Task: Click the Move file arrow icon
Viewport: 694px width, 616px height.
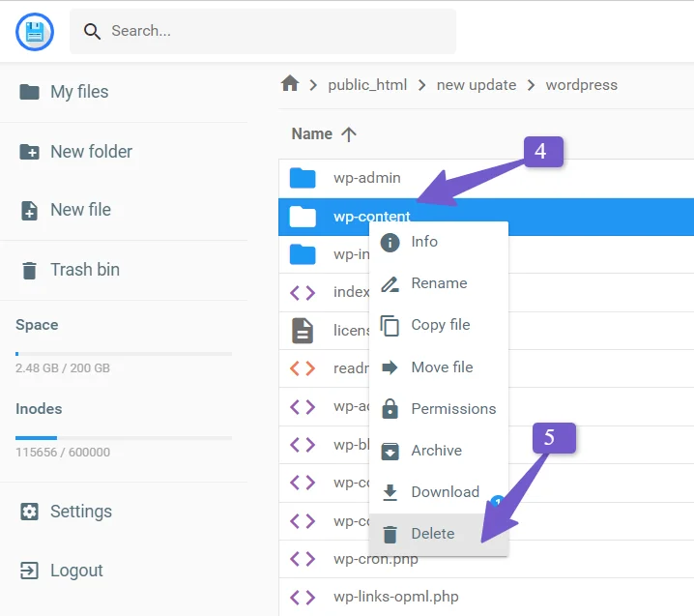Action: pos(390,367)
